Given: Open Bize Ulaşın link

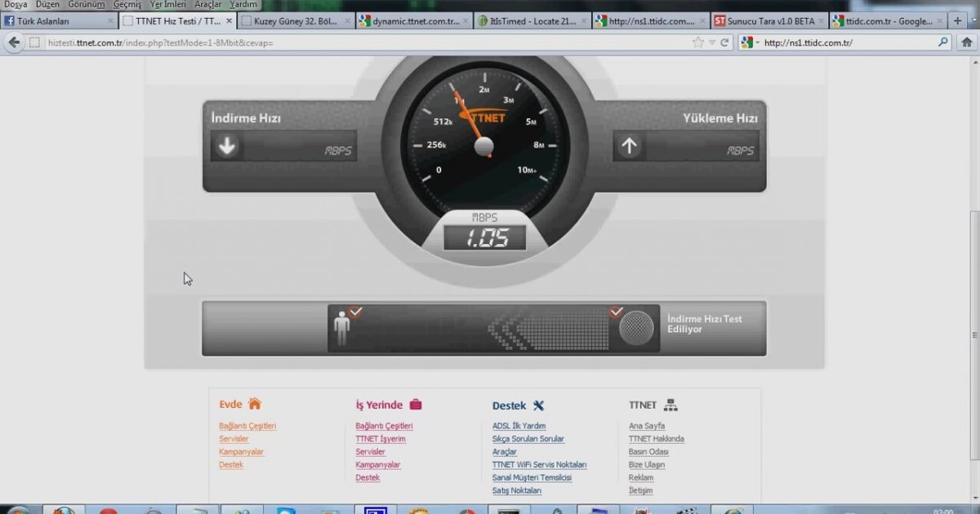Looking at the screenshot, I should pos(647,465).
